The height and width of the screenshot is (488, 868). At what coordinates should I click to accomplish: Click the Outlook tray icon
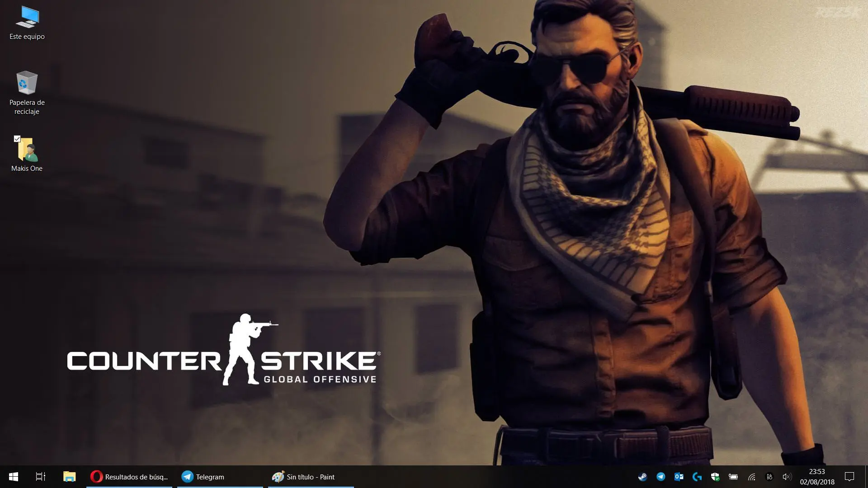click(679, 477)
